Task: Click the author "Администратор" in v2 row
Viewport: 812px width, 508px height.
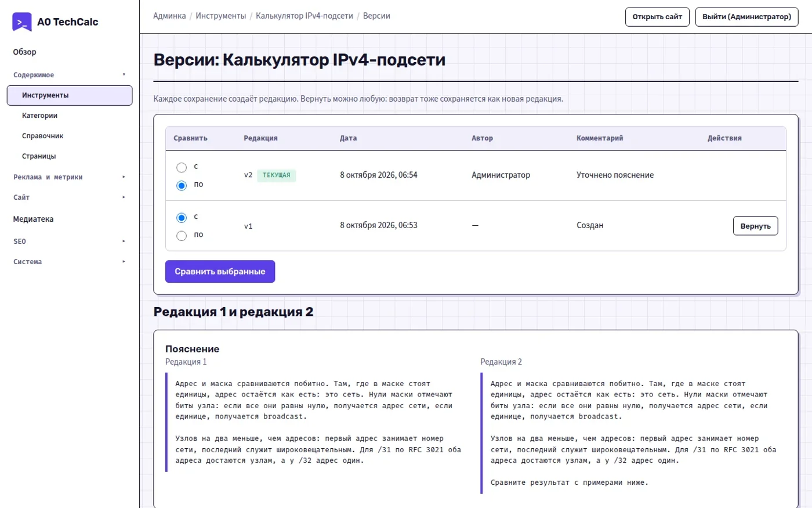Action: tap(501, 175)
